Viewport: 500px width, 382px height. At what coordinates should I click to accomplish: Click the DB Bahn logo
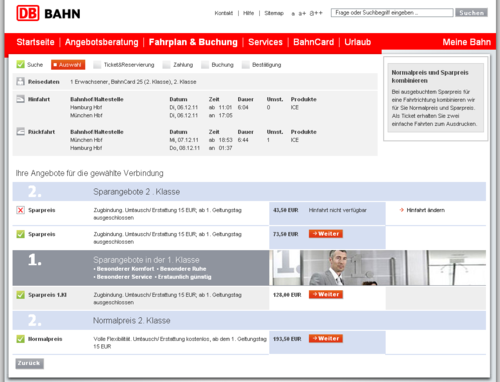(48, 13)
